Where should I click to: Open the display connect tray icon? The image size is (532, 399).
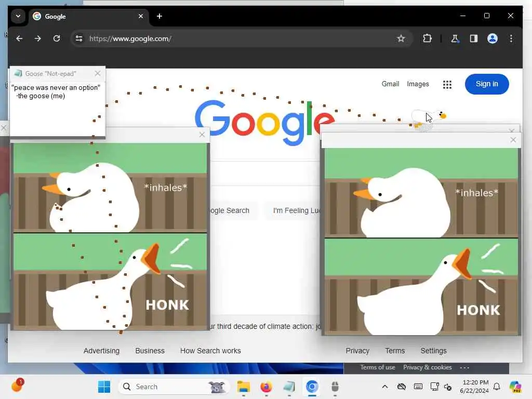coord(434,387)
